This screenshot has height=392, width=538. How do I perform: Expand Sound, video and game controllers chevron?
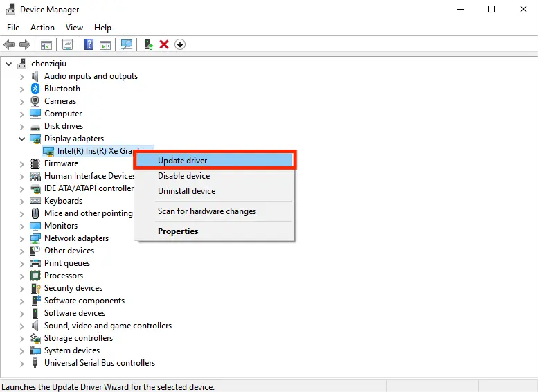point(22,326)
